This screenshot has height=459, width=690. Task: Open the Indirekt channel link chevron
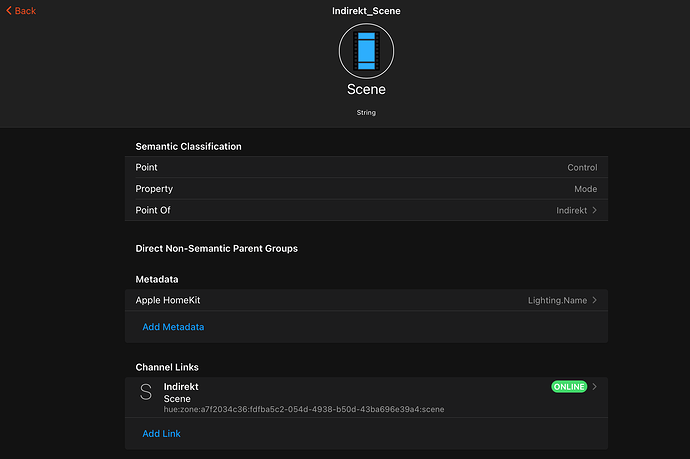(595, 387)
